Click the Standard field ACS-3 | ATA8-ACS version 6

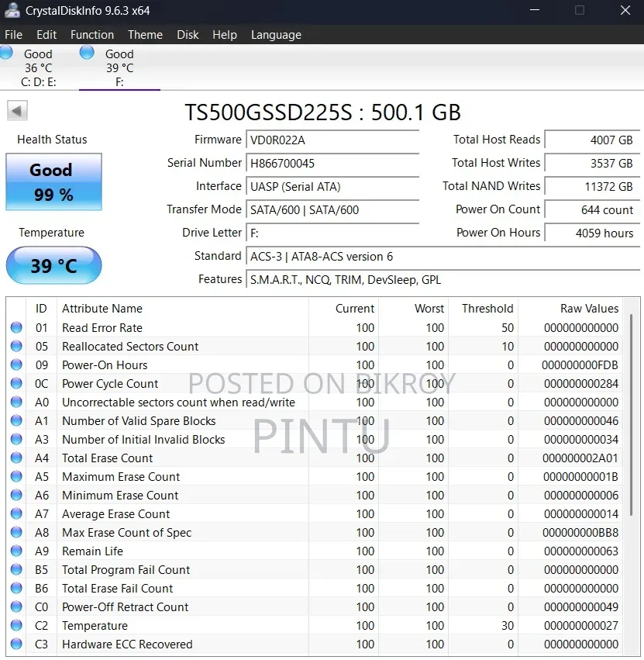(443, 257)
